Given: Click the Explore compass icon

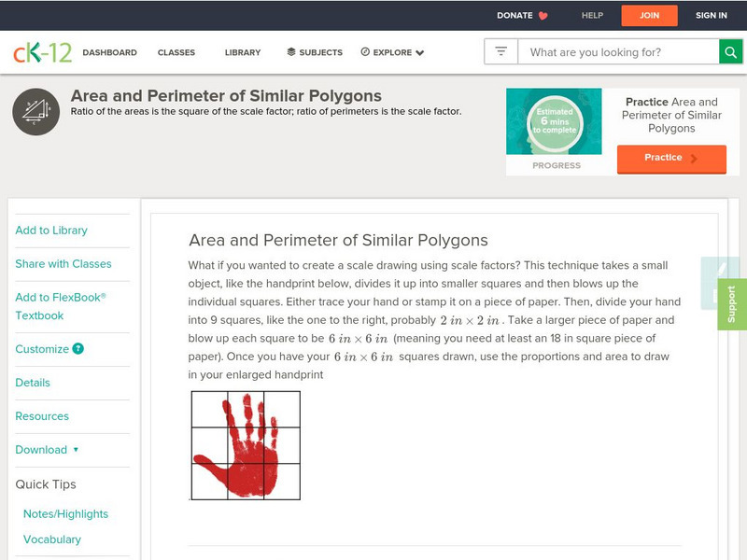Looking at the screenshot, I should pyautogui.click(x=365, y=52).
